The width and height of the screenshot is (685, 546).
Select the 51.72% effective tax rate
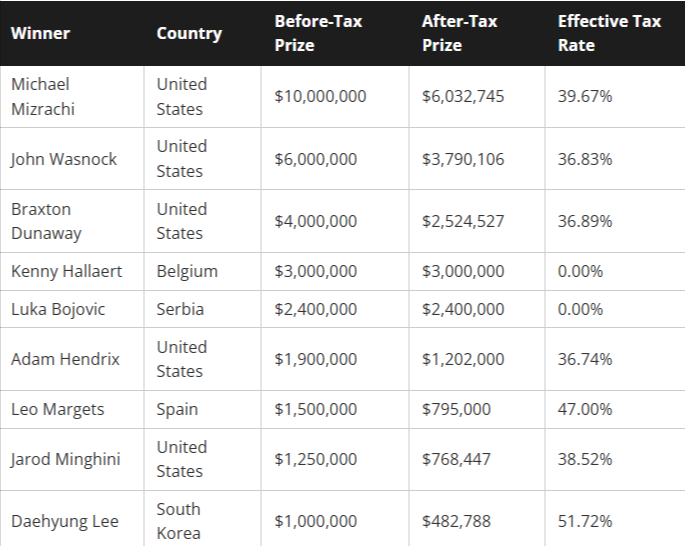click(x=585, y=521)
